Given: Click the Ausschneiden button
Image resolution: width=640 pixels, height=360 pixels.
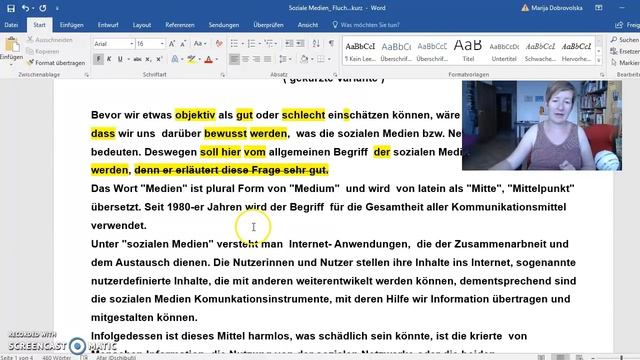Looking at the screenshot, I should coord(50,40).
